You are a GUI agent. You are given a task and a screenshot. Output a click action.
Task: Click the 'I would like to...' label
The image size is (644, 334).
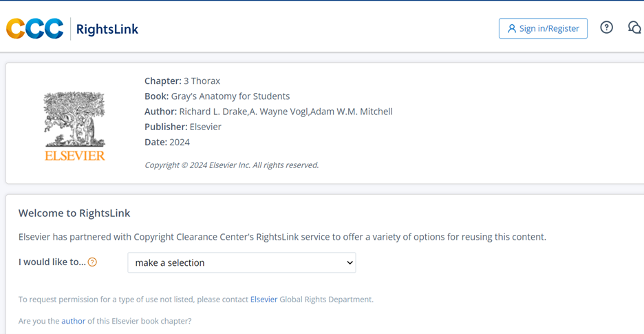tap(52, 262)
